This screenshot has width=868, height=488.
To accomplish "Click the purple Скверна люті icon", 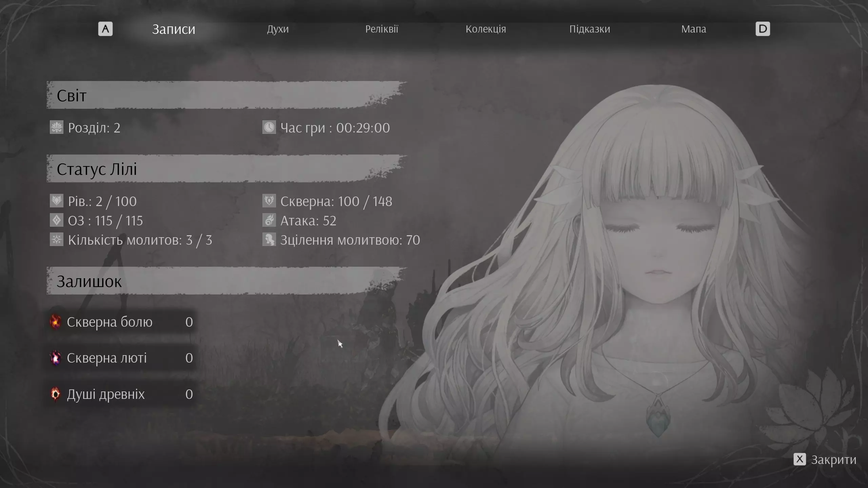I will 56,358.
